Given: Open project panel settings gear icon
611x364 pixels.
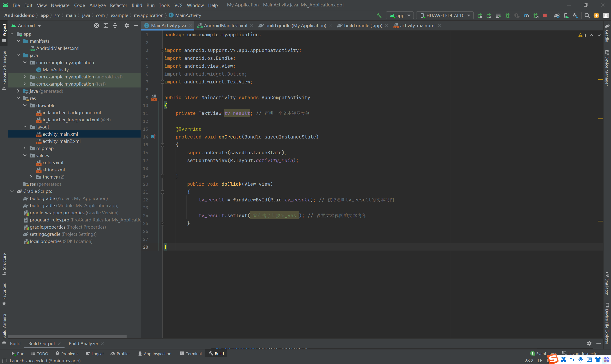Looking at the screenshot, I should 126,26.
